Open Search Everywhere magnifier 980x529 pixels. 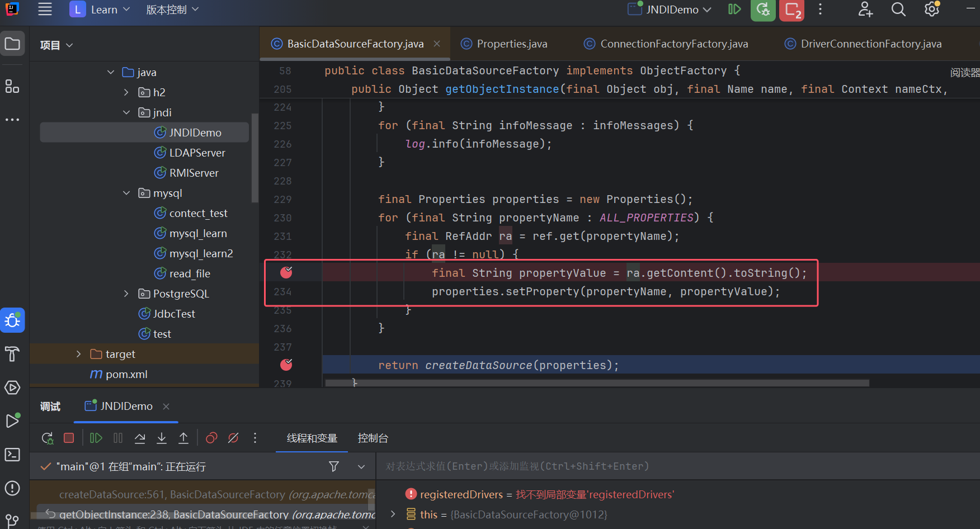(x=898, y=10)
